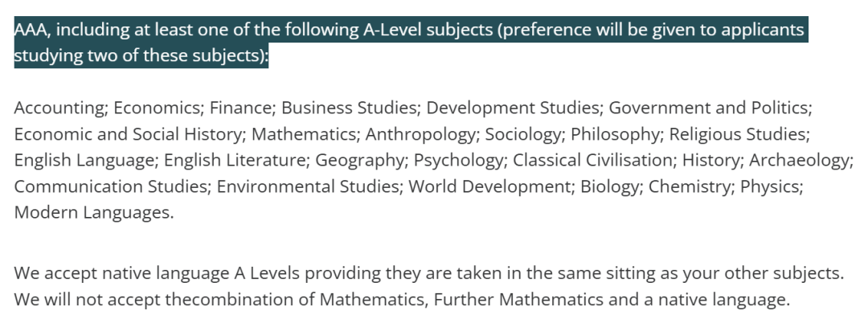Image resolution: width=868 pixels, height=319 pixels.
Task: Click the 'World Development' subject
Action: coord(489,186)
